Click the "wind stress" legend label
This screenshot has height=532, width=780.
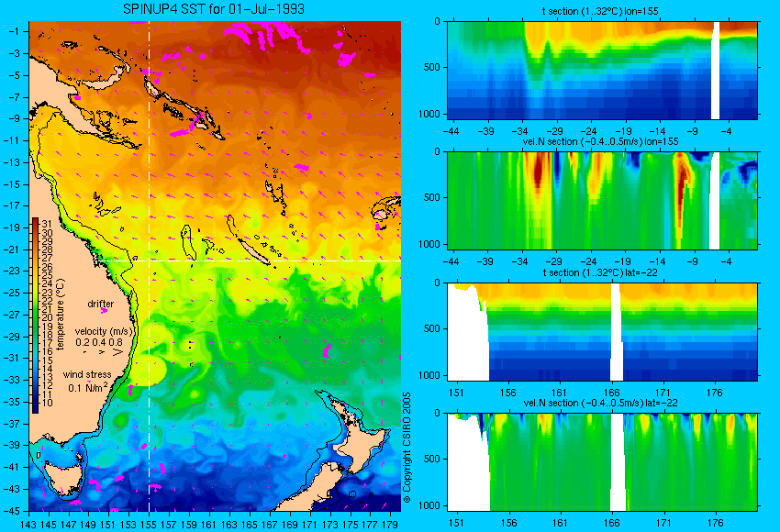click(x=87, y=374)
